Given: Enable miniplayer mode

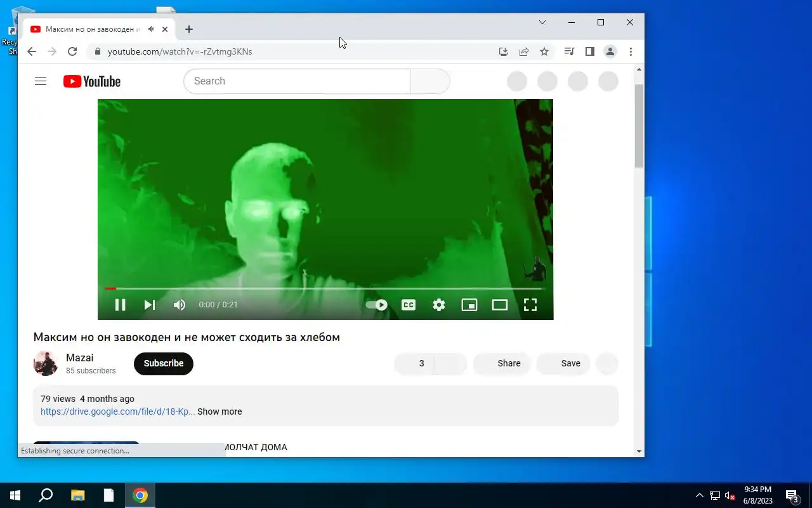Looking at the screenshot, I should (x=469, y=305).
